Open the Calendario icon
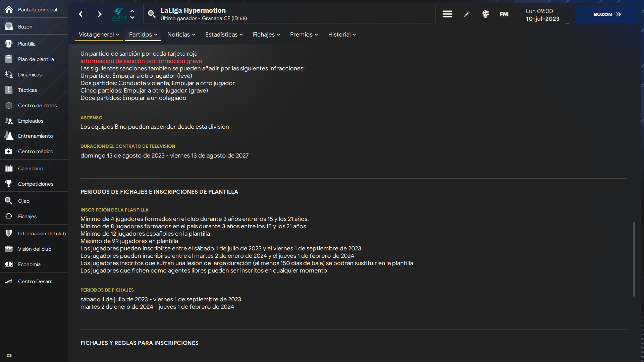The image size is (644, 362). tap(9, 168)
